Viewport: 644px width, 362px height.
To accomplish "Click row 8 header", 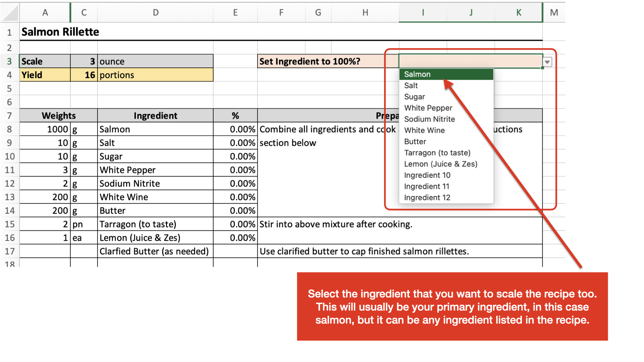I will coord(10,129).
